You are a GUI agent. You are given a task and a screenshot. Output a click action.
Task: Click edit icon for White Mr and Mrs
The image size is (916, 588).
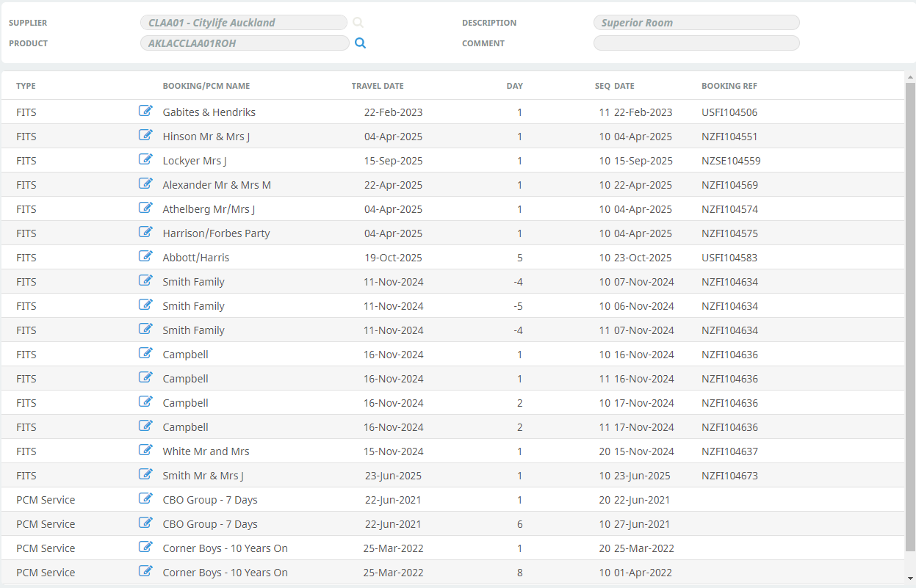tap(145, 451)
